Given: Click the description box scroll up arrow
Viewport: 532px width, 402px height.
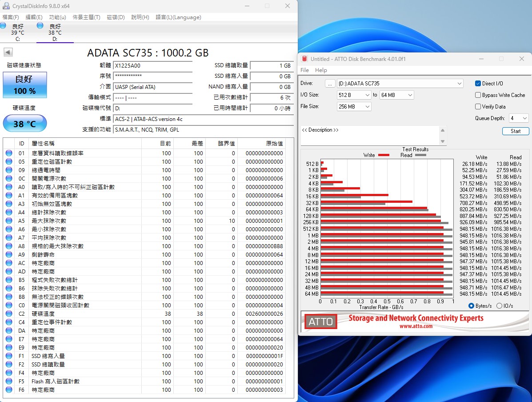Looking at the screenshot, I should pos(442,130).
